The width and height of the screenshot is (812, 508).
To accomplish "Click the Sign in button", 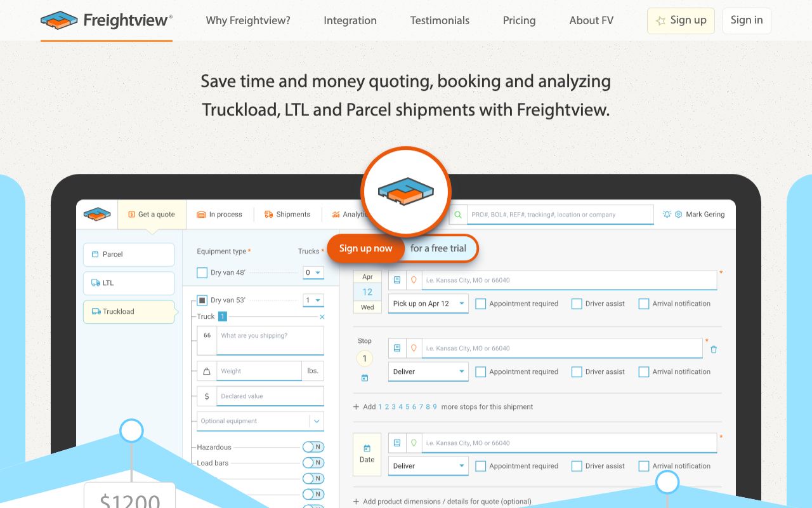I will coord(747,20).
